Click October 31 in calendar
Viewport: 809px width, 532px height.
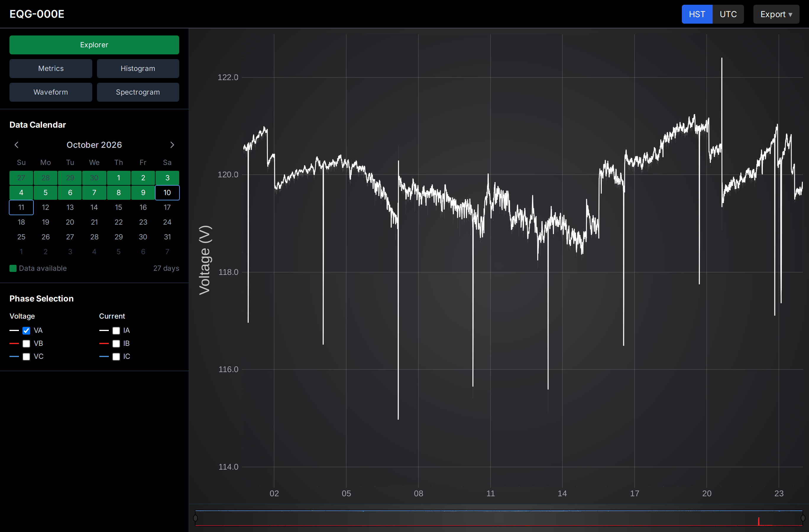pyautogui.click(x=167, y=237)
